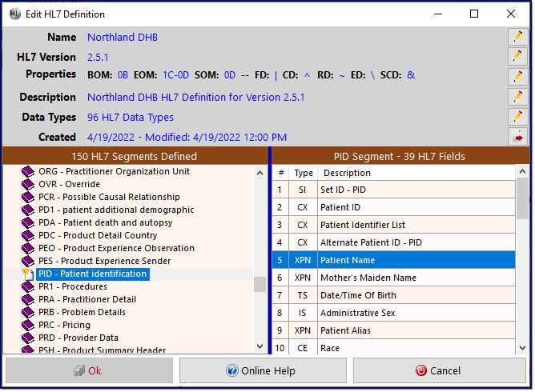
Task: Select PD1 - patient additional demographic segment
Action: click(x=116, y=210)
